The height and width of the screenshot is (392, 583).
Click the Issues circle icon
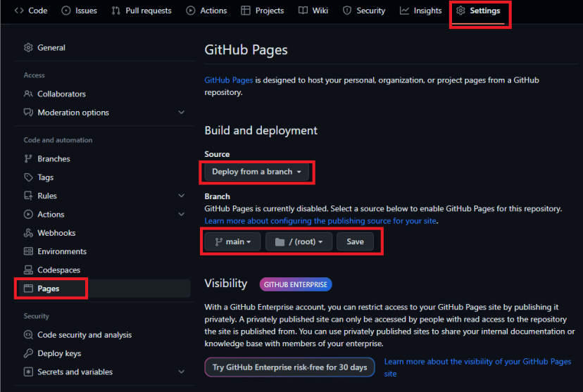click(65, 11)
